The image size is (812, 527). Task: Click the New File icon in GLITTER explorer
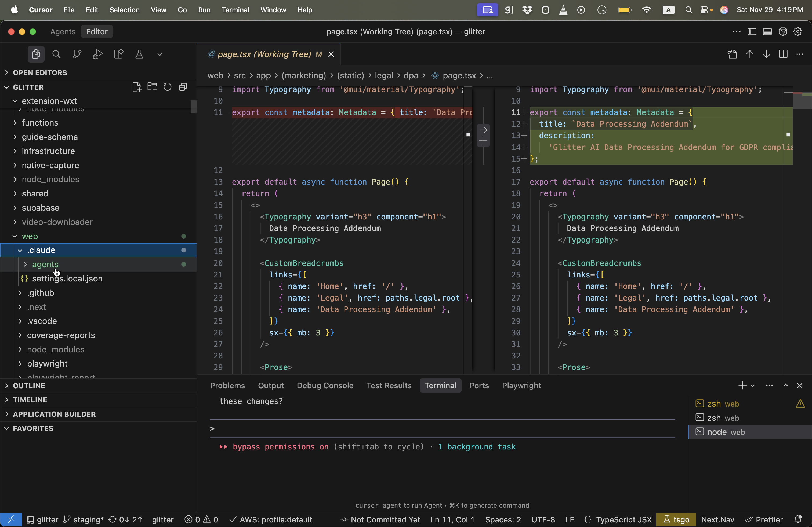[136, 87]
